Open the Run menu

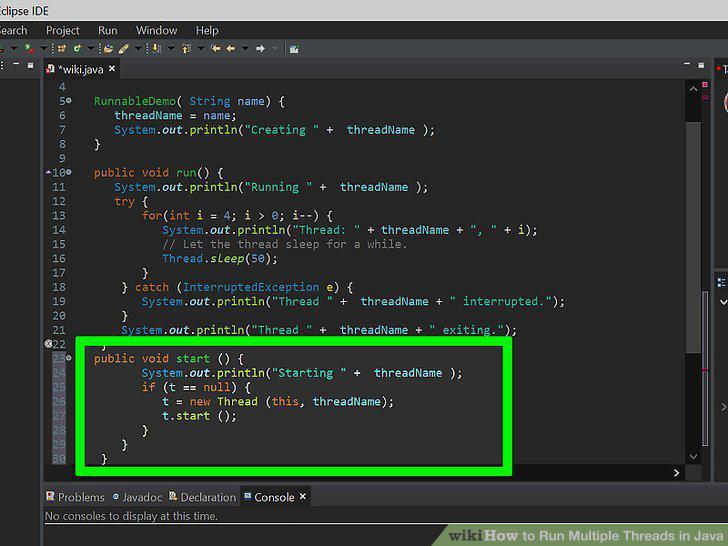(108, 31)
